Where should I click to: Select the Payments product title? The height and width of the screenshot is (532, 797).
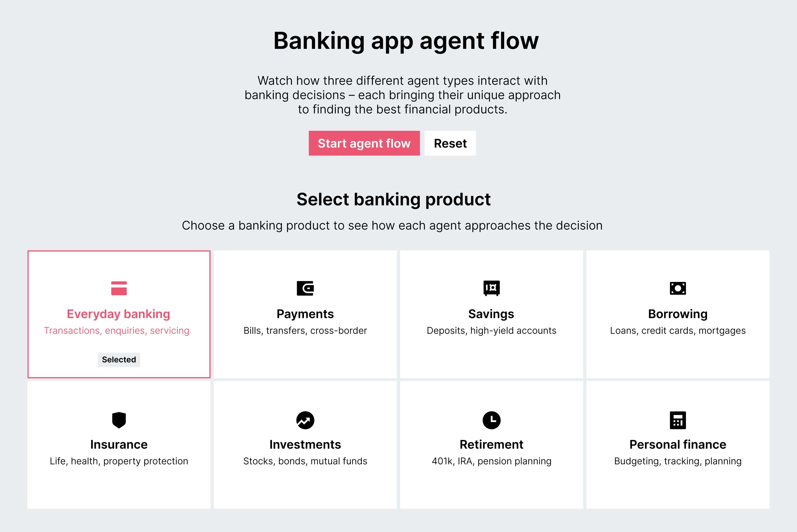tap(305, 314)
